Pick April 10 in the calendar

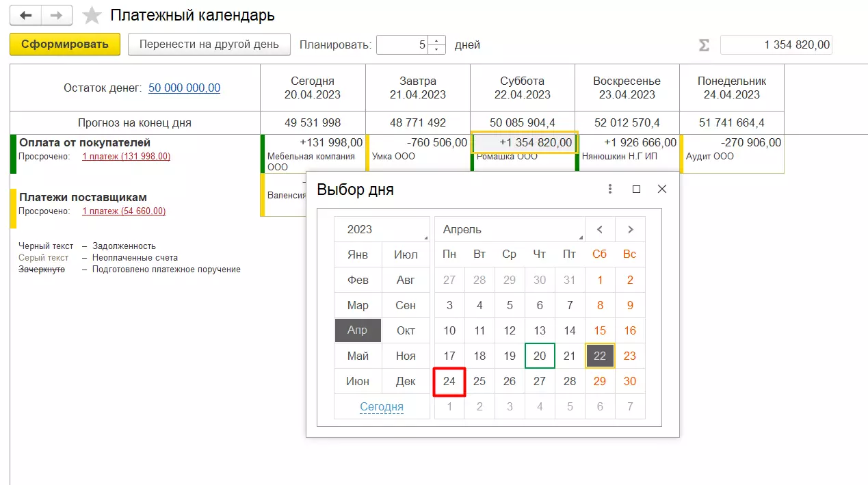click(449, 330)
